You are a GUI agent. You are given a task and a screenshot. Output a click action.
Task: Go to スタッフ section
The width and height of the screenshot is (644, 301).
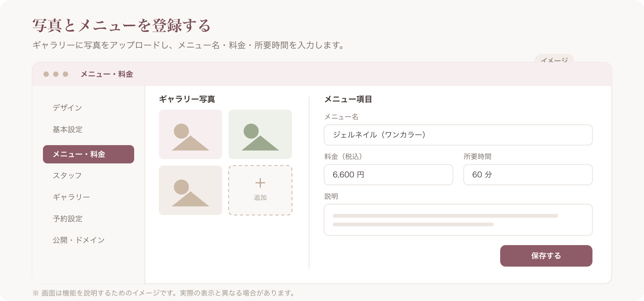coord(67,176)
